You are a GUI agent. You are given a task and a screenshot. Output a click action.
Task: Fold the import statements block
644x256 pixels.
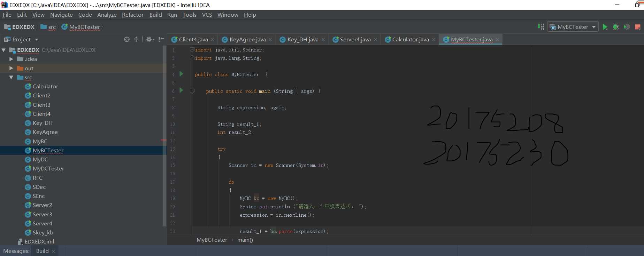pyautogui.click(x=192, y=50)
